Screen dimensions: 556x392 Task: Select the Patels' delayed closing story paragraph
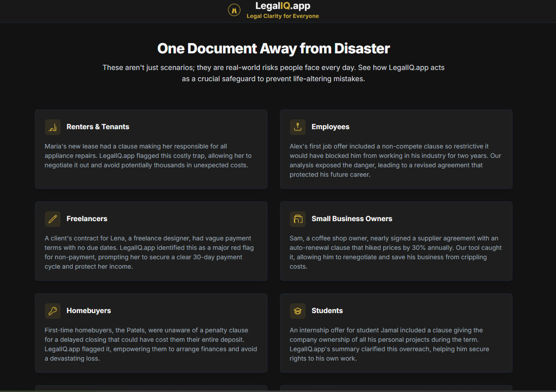coord(151,344)
